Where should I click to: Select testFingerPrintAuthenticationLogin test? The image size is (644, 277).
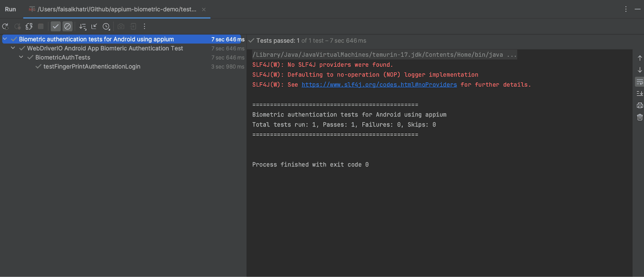click(x=92, y=67)
